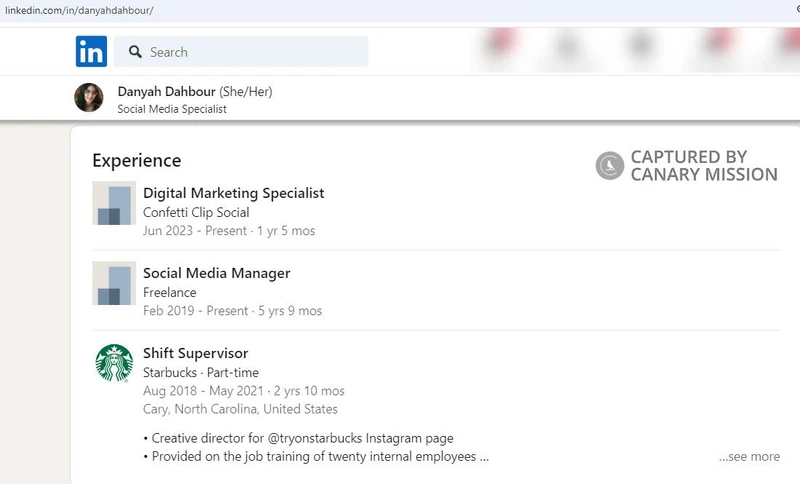Click the Danyah Dahbour name in header
The image size is (800, 484).
coord(166,92)
